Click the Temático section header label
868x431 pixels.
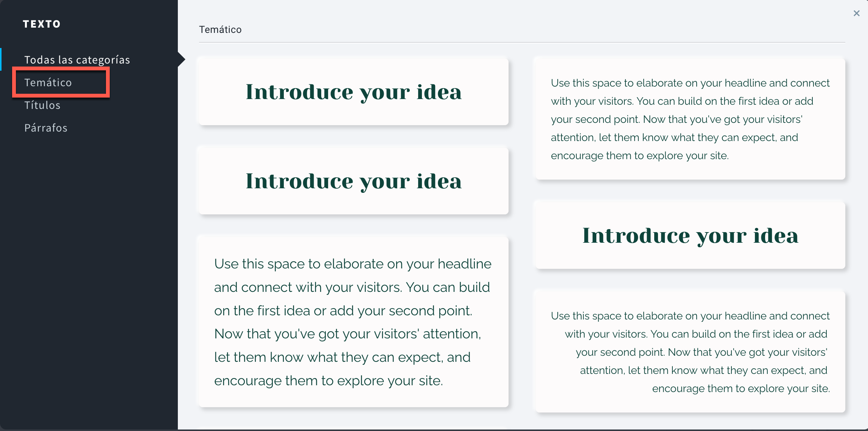point(220,29)
